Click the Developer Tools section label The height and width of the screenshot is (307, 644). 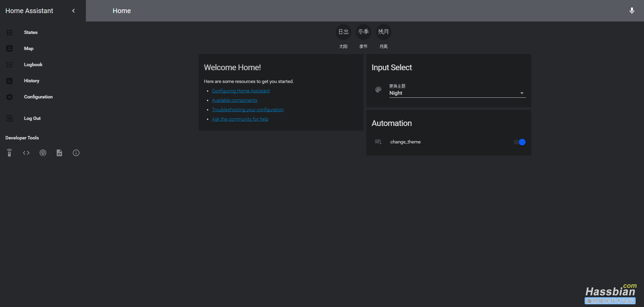[22, 138]
